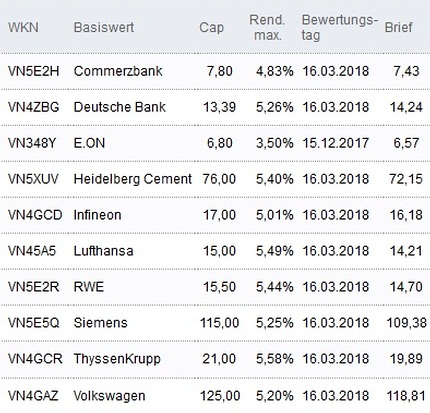Select E.ON valuation date 15.12.2017

(336, 143)
